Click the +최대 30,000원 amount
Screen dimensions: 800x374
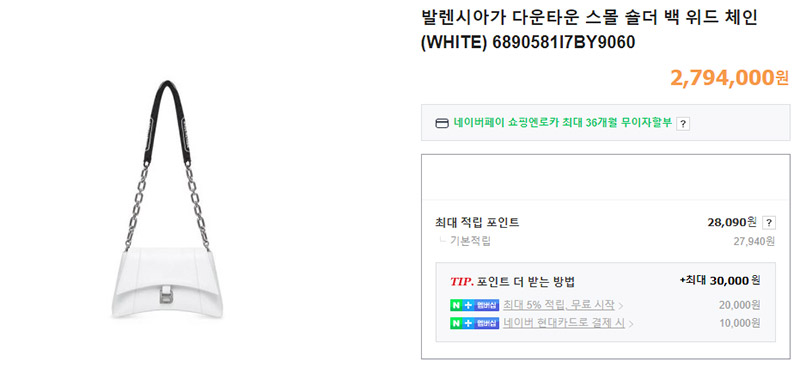click(720, 280)
